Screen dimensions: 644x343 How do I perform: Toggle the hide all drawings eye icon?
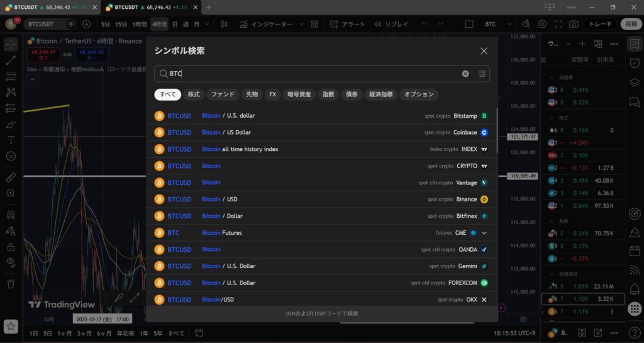coord(11,261)
